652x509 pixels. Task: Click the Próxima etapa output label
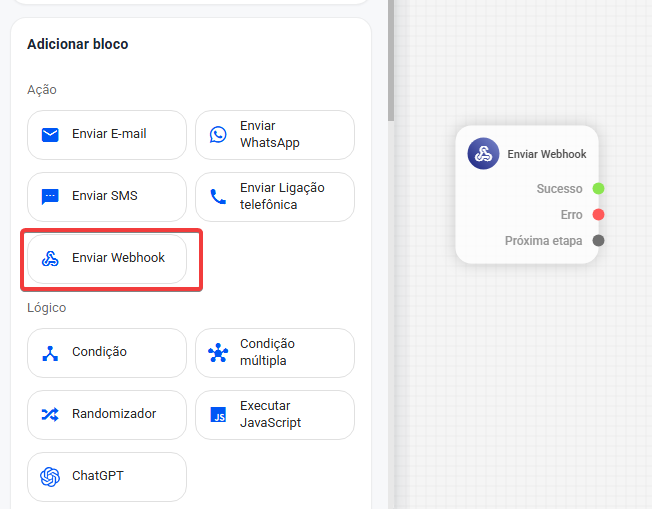543,241
